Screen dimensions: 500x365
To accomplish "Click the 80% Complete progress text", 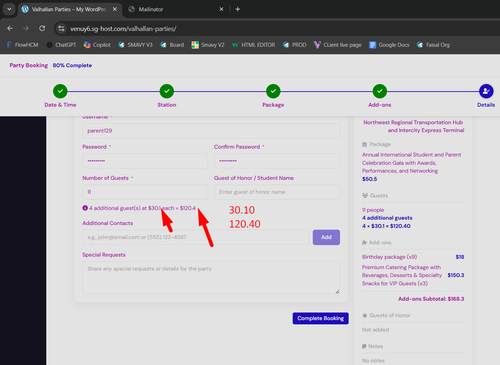I will [x=72, y=65].
